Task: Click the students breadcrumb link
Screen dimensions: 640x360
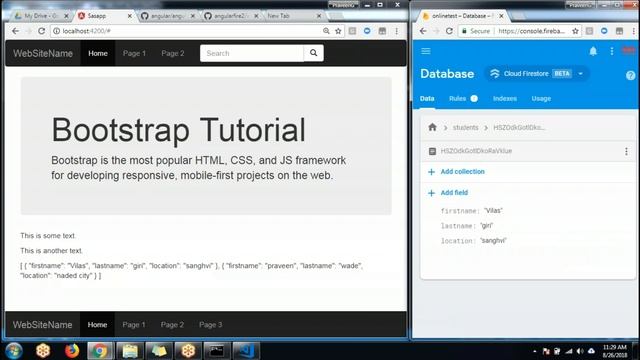Action: pyautogui.click(x=465, y=127)
